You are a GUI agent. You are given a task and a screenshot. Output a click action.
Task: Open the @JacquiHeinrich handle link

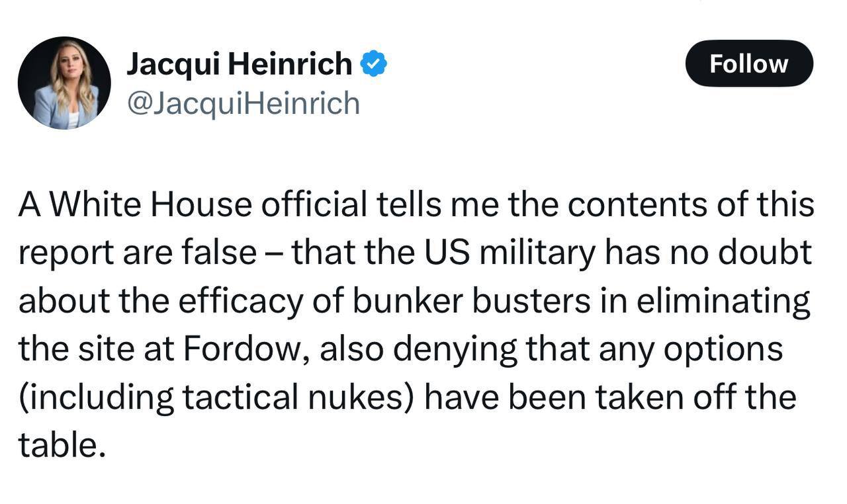[x=243, y=103]
